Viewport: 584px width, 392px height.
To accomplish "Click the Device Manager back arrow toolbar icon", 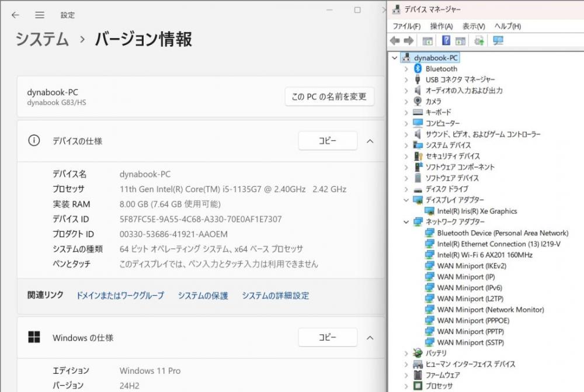I will point(395,41).
